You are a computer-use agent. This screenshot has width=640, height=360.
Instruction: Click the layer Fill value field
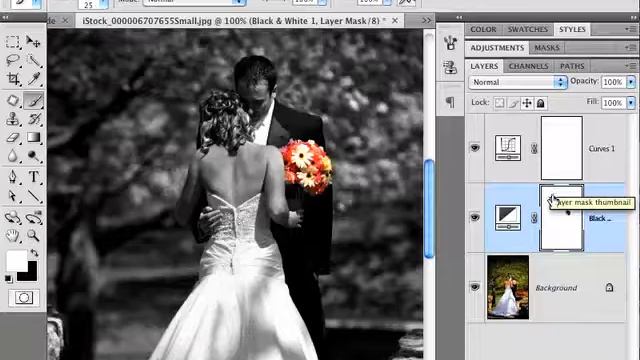[x=613, y=102]
